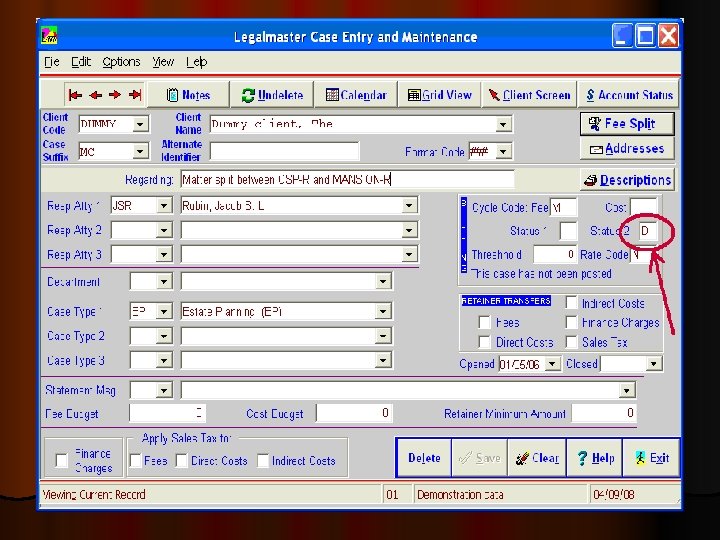Click the Retainer Minimum Amount field
720x540 pixels.
603,413
